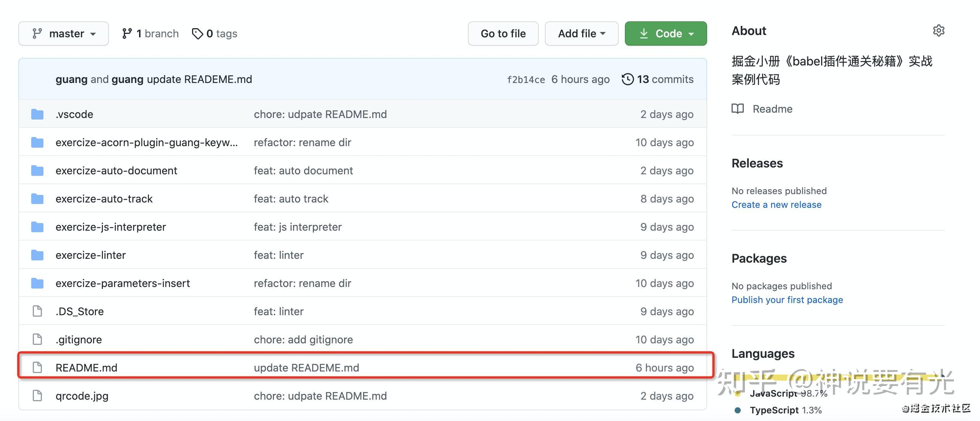Open 'feat: auto track' commit message

(291, 199)
